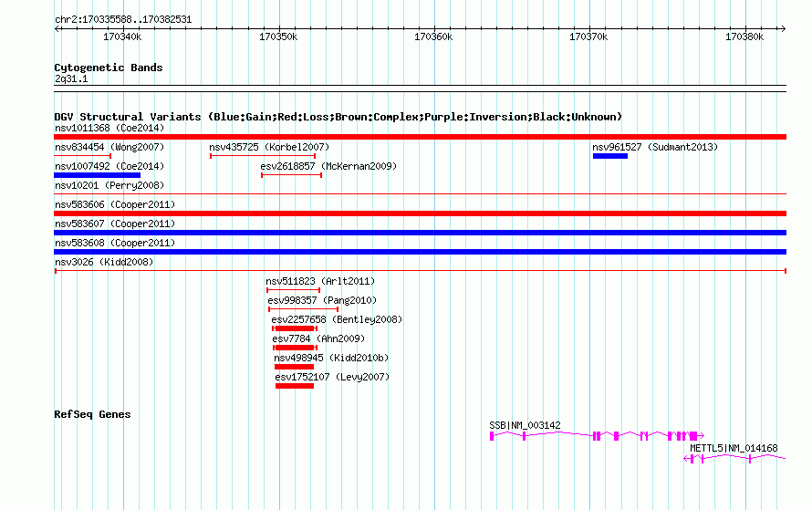The image size is (812, 510).
Task: Click the 170340k ruler label
Action: click(x=122, y=36)
